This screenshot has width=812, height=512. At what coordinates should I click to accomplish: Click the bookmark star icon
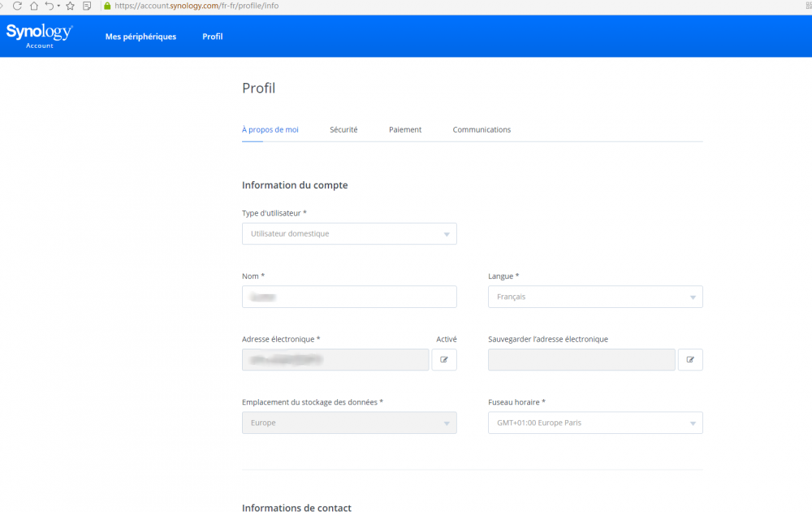tap(70, 6)
